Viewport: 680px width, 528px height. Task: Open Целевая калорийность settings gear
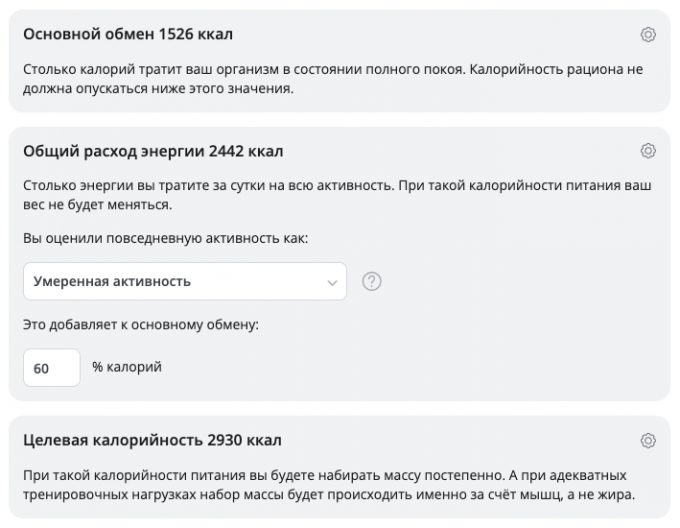pos(647,440)
